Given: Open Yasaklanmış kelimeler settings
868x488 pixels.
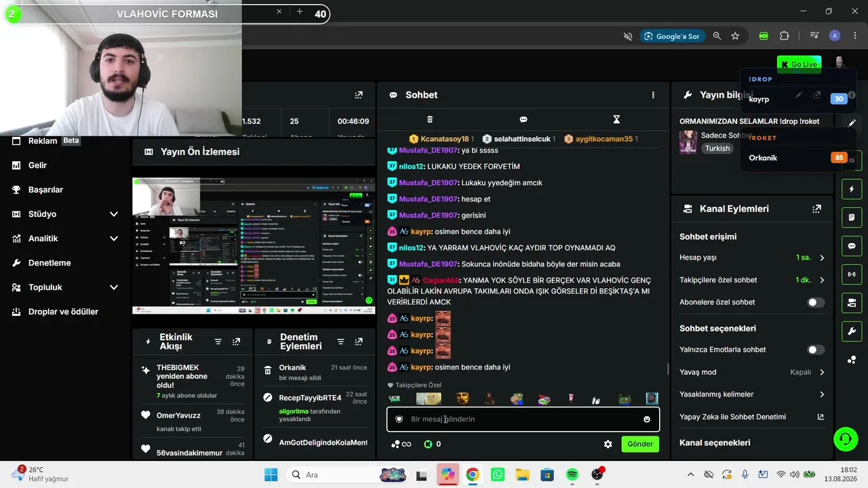Looking at the screenshot, I should coord(752,394).
